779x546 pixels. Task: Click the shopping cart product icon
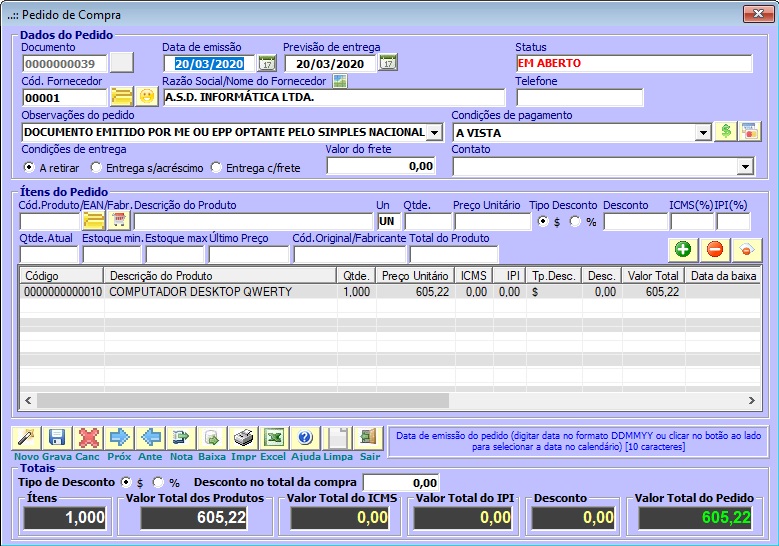point(119,220)
